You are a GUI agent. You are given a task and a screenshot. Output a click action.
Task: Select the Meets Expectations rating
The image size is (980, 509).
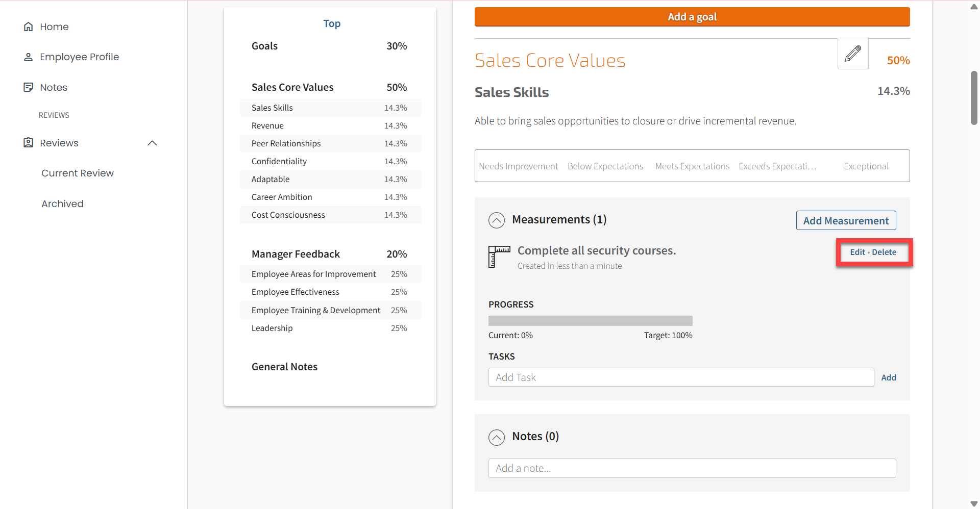click(x=692, y=166)
